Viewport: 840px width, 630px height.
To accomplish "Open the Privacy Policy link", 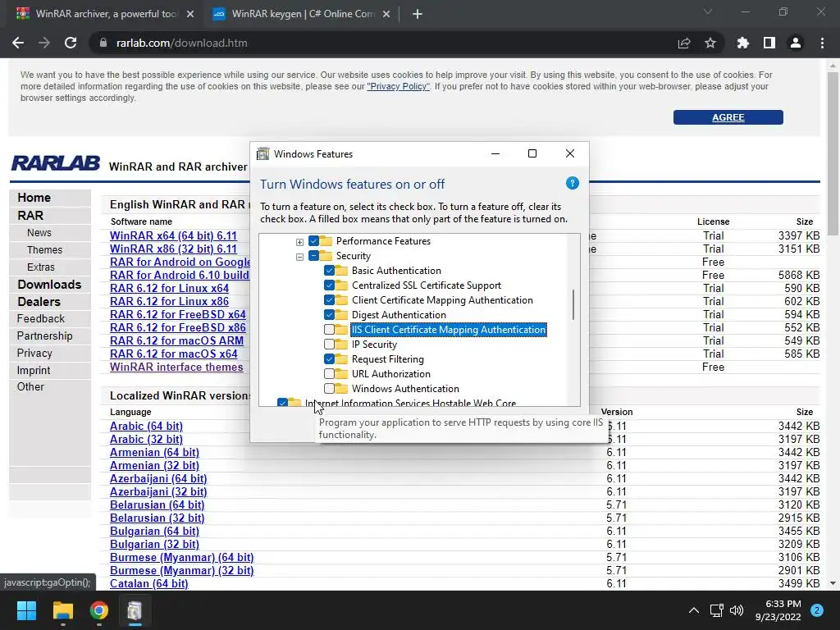I will click(398, 86).
